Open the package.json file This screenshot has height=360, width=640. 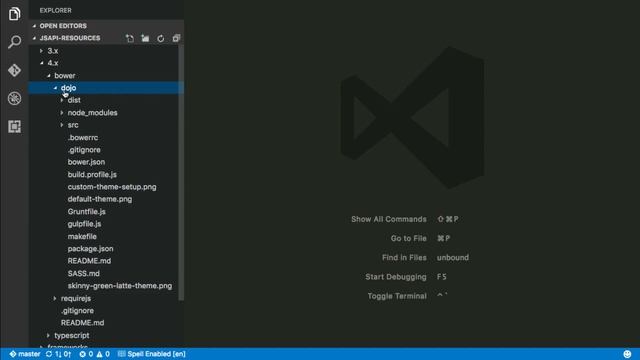(x=91, y=249)
